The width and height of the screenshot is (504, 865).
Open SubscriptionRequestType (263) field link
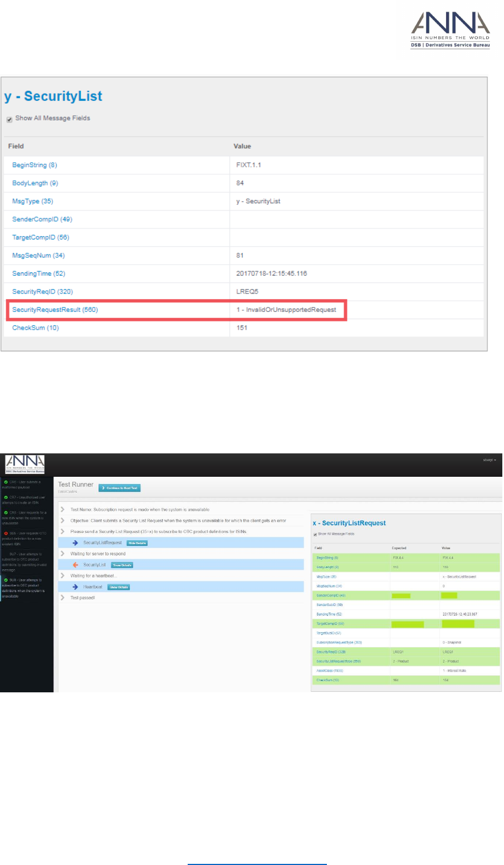pyautogui.click(x=339, y=643)
